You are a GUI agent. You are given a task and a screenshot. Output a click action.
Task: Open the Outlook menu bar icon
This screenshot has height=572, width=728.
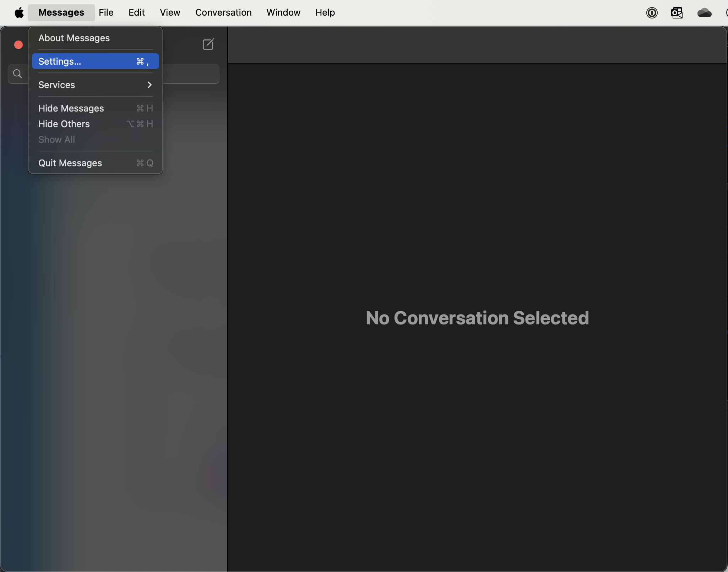(677, 13)
